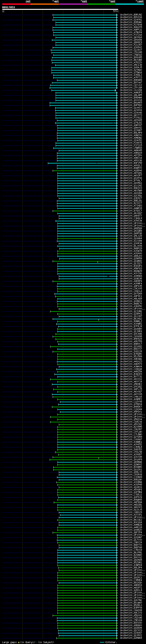Select hit label UniRef100_O24947
This screenshot has height=644, width=146.
(x=131, y=633)
